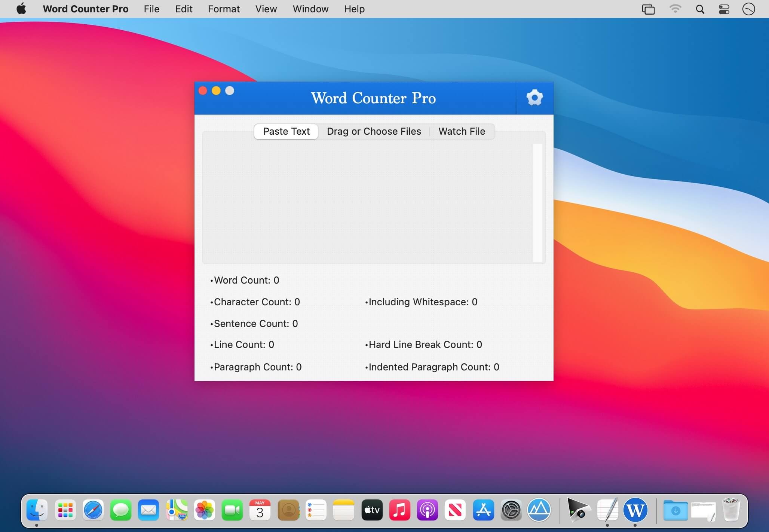This screenshot has width=769, height=532.
Task: Click the screen mirroring menu bar icon
Action: point(648,9)
